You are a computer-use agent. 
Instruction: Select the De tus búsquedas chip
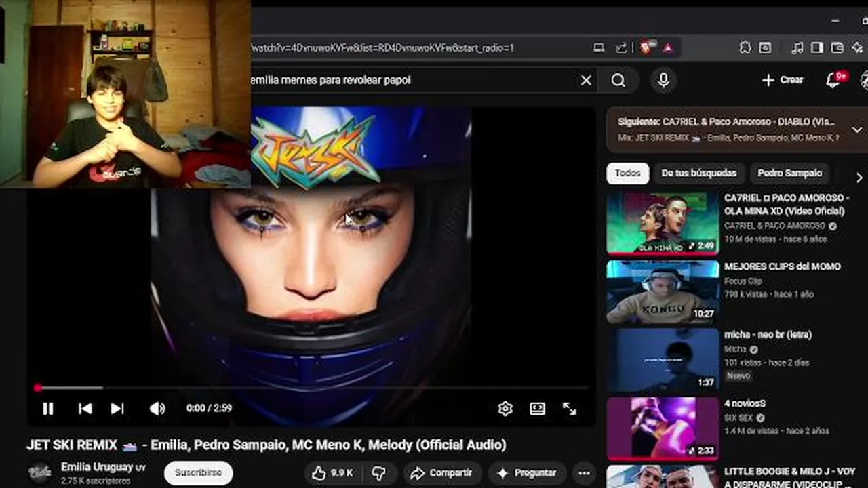click(x=698, y=174)
